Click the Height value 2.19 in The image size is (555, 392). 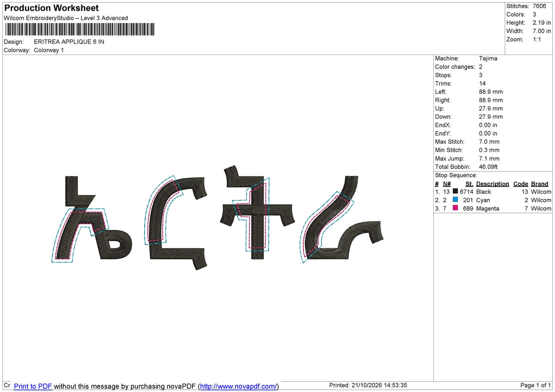[542, 23]
